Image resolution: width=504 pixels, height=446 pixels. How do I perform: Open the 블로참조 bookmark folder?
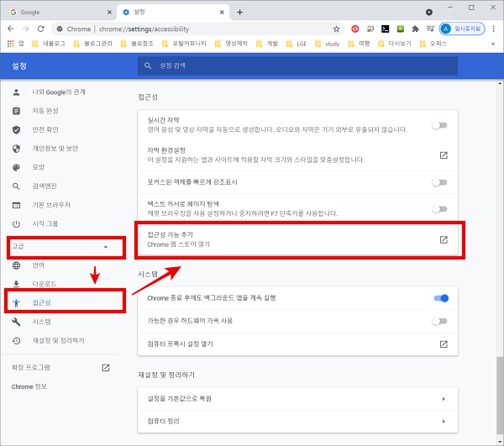click(137, 44)
